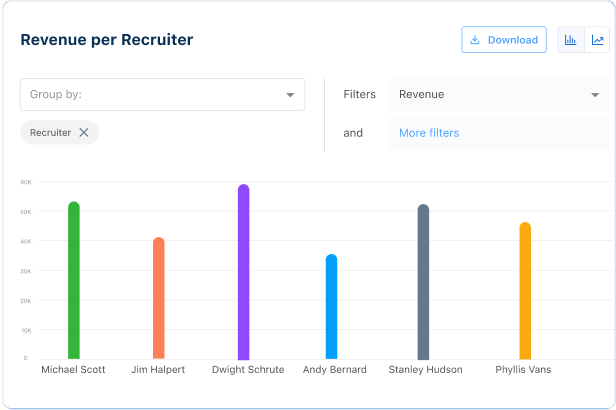Viewport: 616px width, 410px height.
Task: Select Phyllis Vans' yellow bar
Action: pyautogui.click(x=525, y=291)
